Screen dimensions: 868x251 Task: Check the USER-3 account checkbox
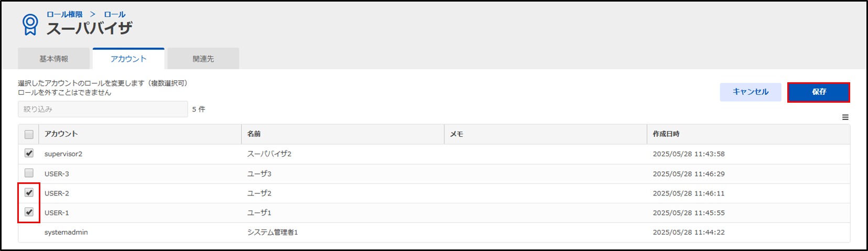pos(29,173)
